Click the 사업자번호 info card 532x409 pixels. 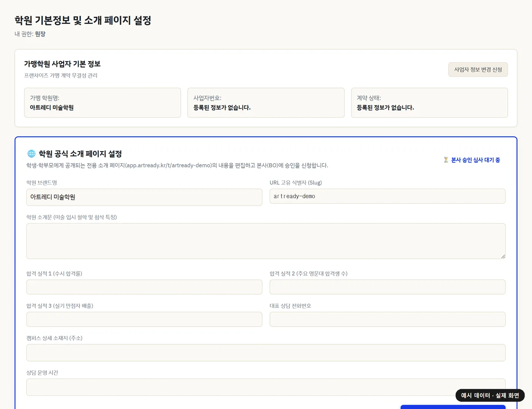[266, 103]
